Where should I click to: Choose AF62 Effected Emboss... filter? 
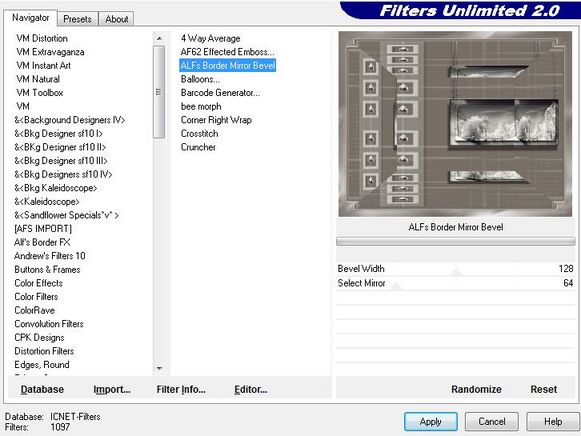tap(228, 52)
